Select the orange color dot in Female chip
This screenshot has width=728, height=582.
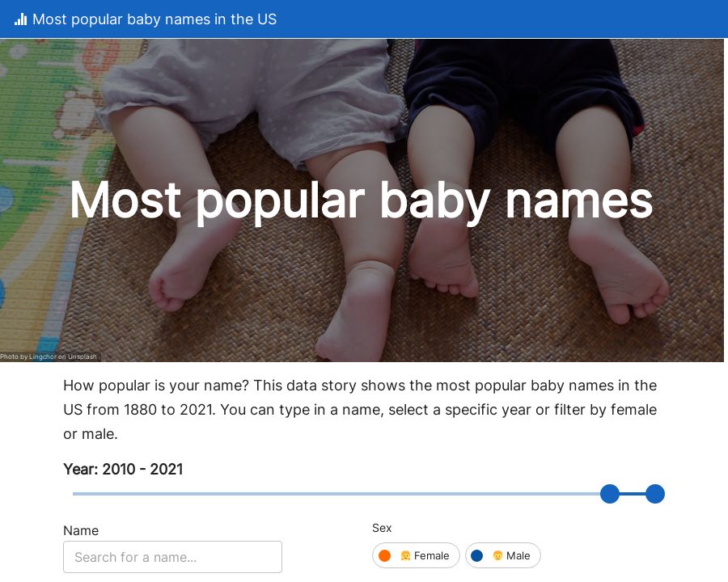click(385, 555)
